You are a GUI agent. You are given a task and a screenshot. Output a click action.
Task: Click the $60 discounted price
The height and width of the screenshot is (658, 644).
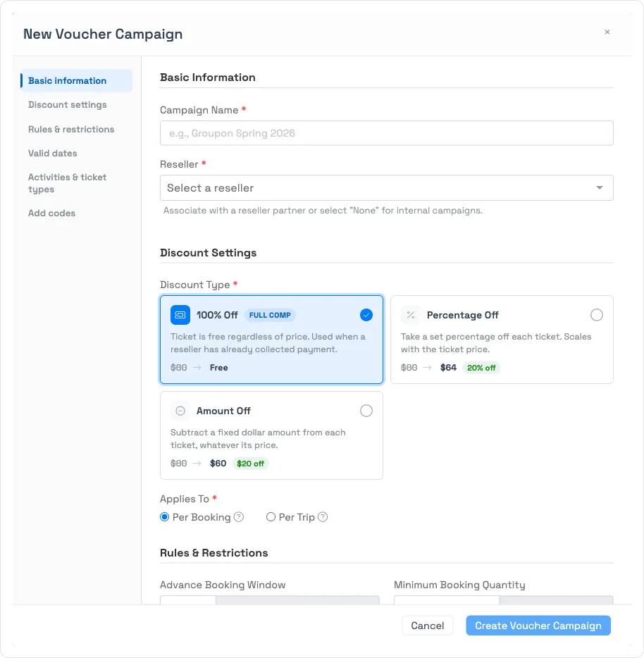click(x=218, y=464)
